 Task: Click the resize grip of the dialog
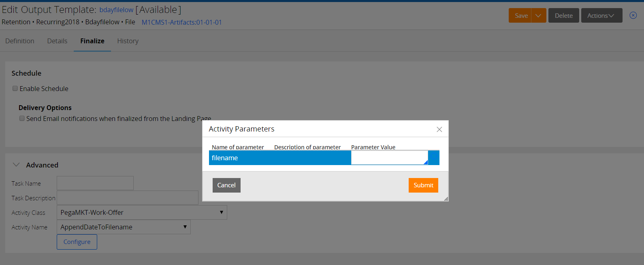[x=446, y=199]
